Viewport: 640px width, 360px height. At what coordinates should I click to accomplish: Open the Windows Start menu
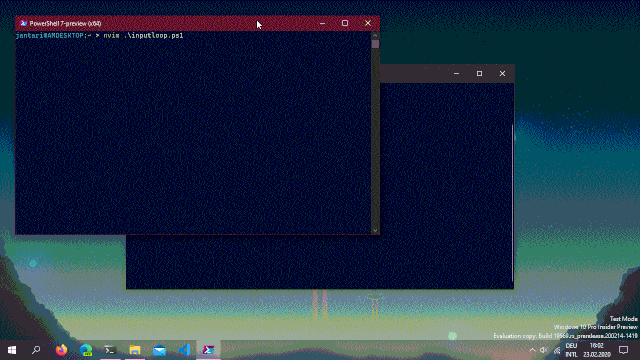(x=12, y=350)
